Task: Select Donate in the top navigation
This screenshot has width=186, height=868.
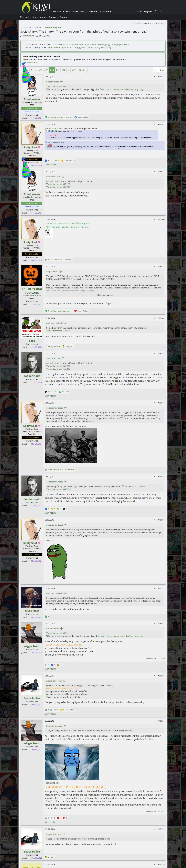Action: coord(107,11)
